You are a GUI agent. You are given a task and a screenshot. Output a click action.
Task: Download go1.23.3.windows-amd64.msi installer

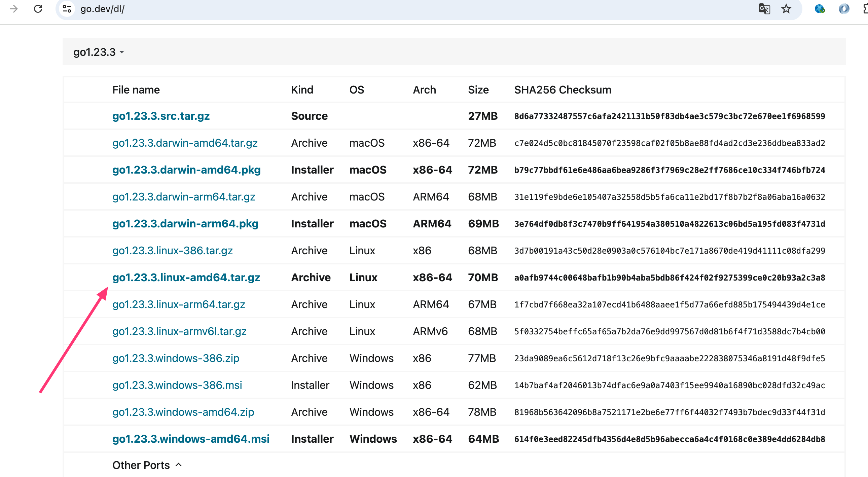[x=191, y=439]
